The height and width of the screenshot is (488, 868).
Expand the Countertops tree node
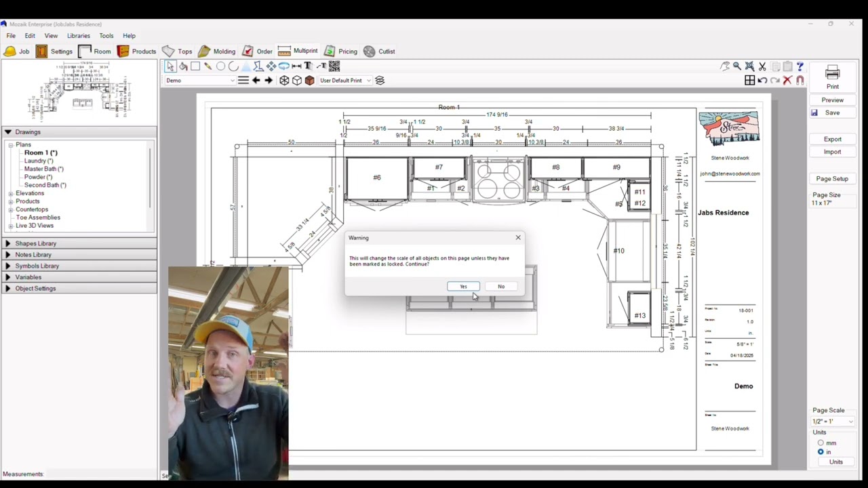[x=11, y=209]
